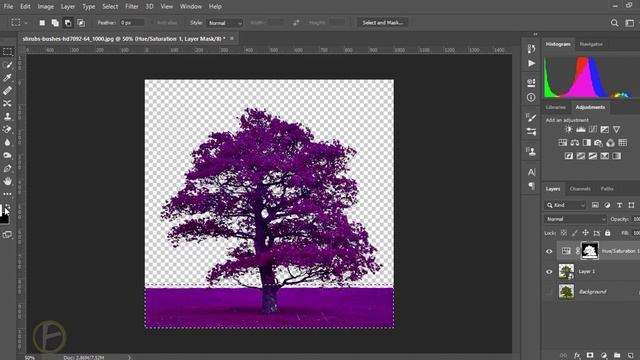The image size is (640, 360).
Task: Open the marquee tool preset picker arrow
Action: tap(26, 23)
